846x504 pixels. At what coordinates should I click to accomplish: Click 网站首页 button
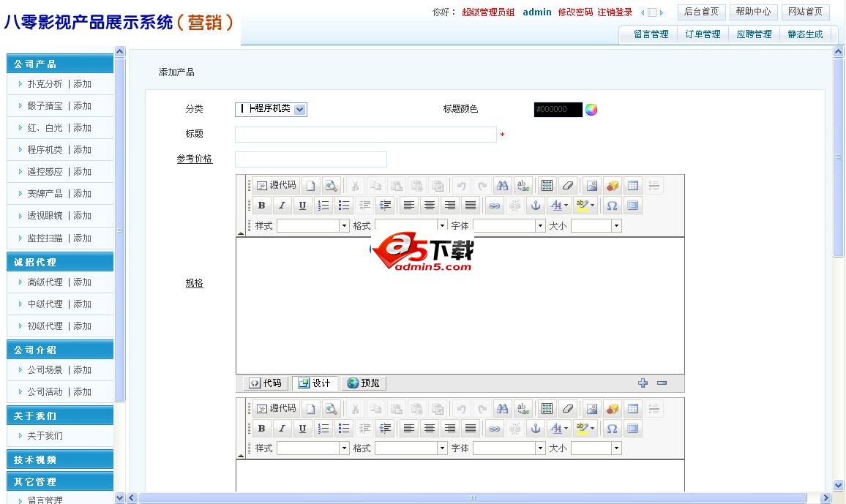tap(805, 12)
